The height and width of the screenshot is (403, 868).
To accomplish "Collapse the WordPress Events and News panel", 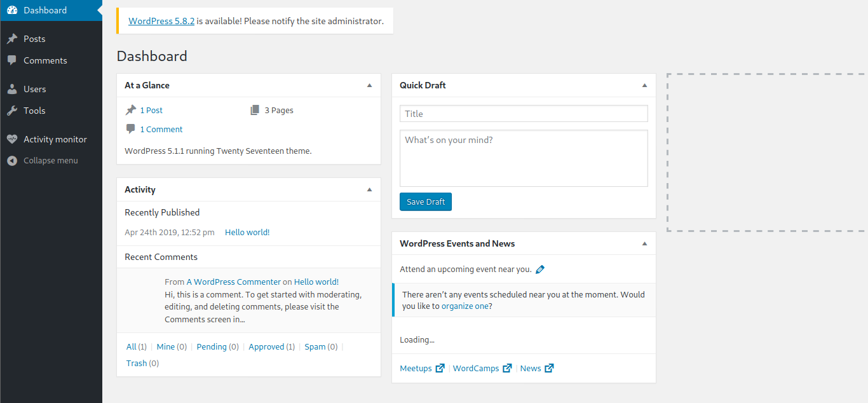I will click(x=644, y=243).
